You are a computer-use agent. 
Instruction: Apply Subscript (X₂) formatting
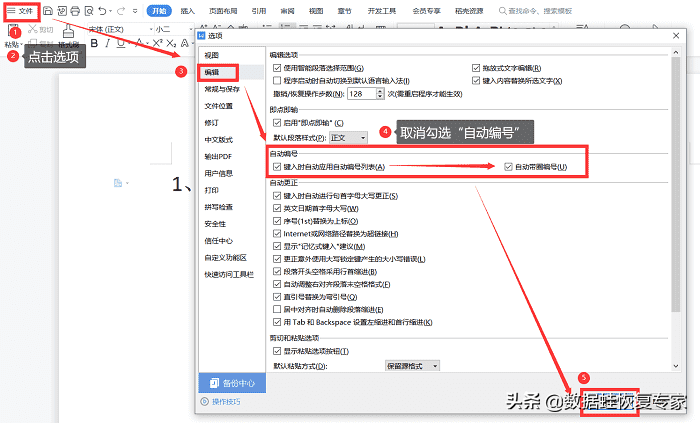click(171, 43)
